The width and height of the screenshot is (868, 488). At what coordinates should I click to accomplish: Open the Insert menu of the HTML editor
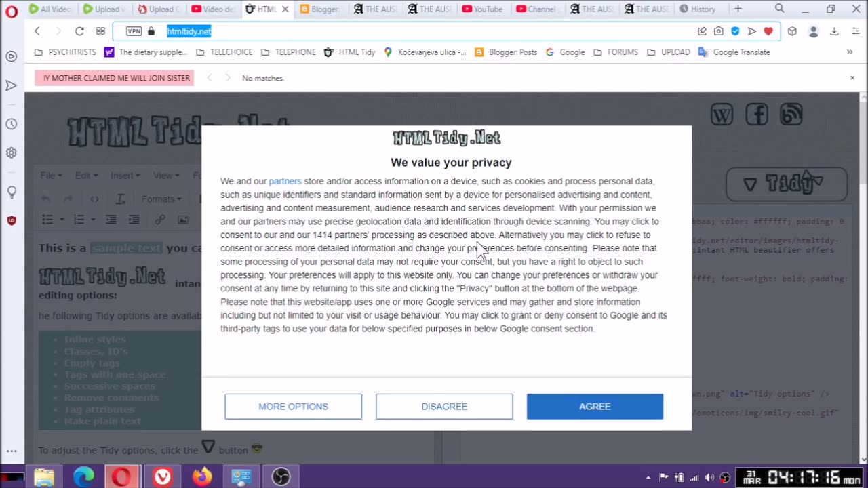125,176
